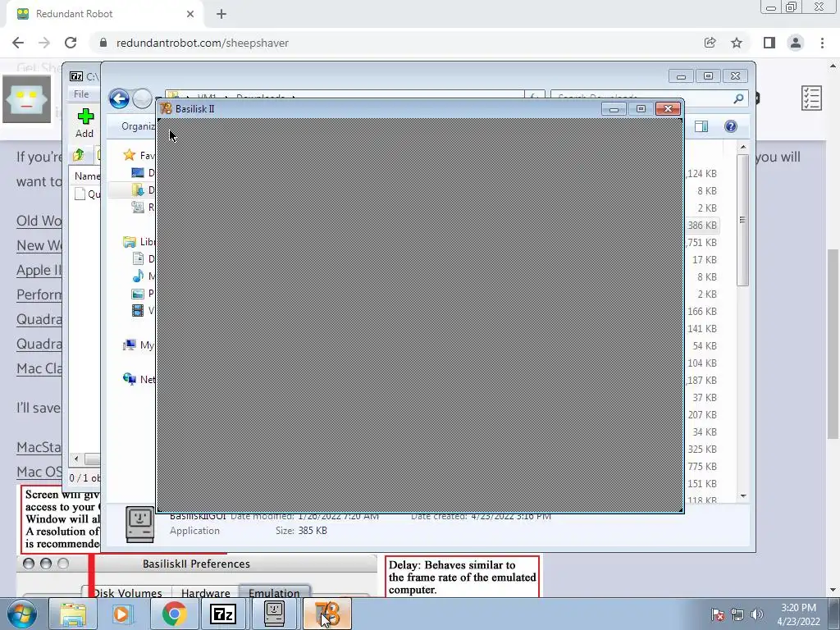Image resolution: width=840 pixels, height=630 pixels.
Task: Click the Add button in 7-Zip
Action: click(84, 123)
